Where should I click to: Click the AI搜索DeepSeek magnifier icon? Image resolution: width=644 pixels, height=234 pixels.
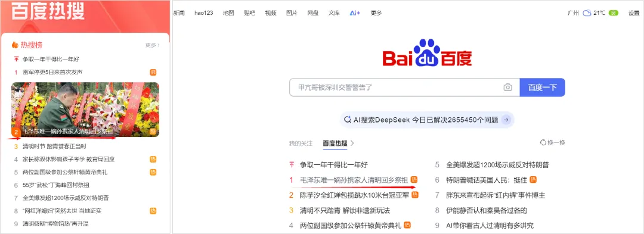[348, 120]
